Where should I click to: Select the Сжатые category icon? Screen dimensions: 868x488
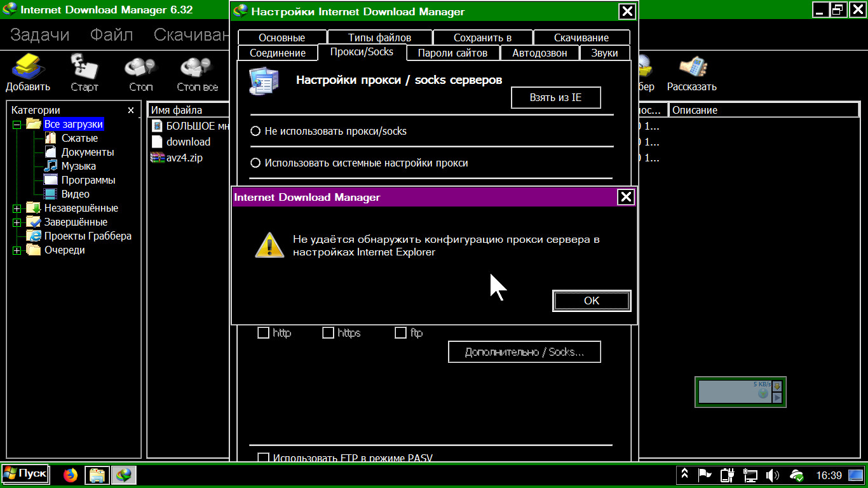50,138
